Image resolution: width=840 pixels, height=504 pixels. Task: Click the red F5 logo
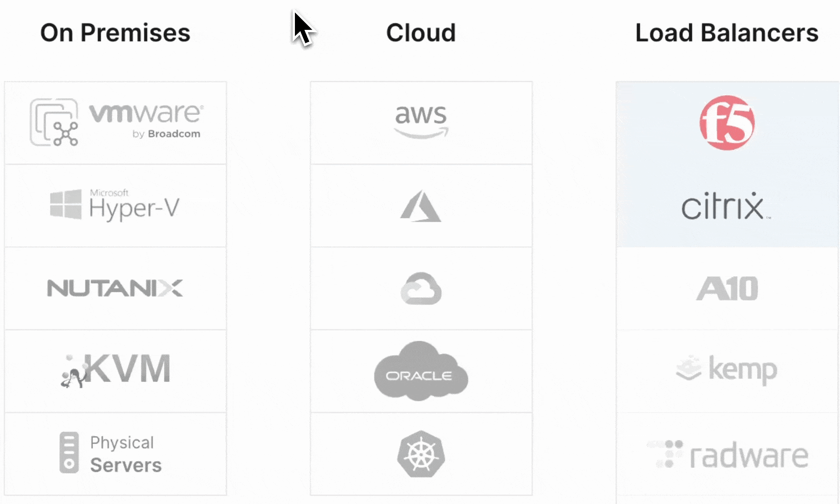coord(727,123)
